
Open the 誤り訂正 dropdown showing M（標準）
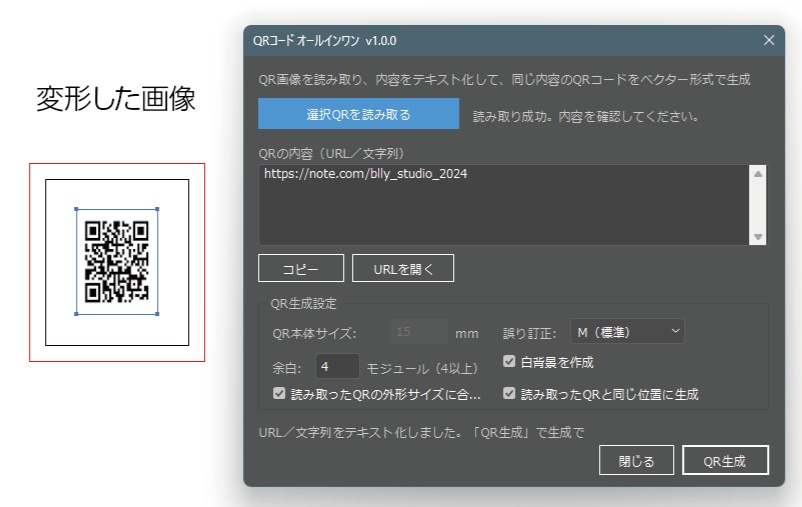point(627,332)
